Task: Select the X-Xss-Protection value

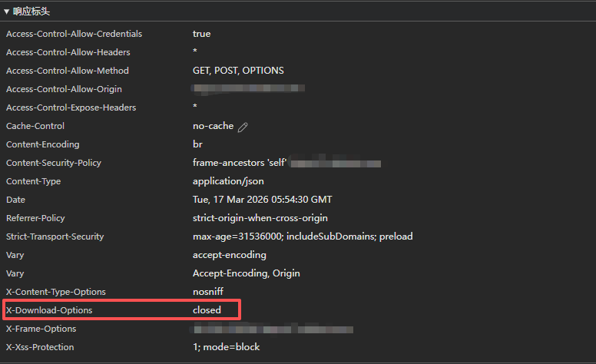Action: [226, 347]
